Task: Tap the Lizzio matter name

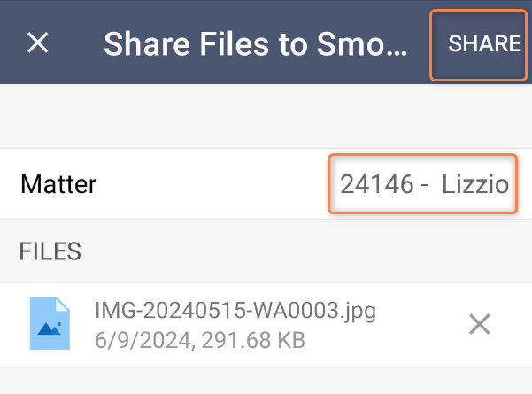Action: pos(475,184)
